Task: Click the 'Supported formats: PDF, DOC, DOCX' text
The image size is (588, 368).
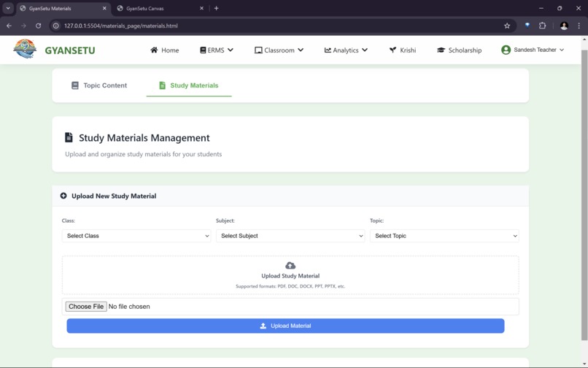Action: pos(290,286)
